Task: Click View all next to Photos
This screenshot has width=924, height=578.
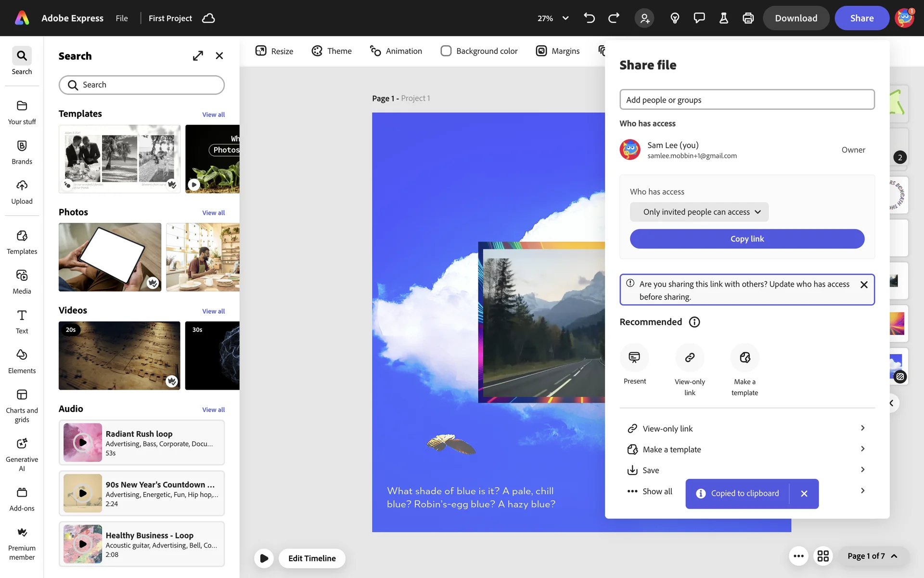Action: pyautogui.click(x=213, y=213)
